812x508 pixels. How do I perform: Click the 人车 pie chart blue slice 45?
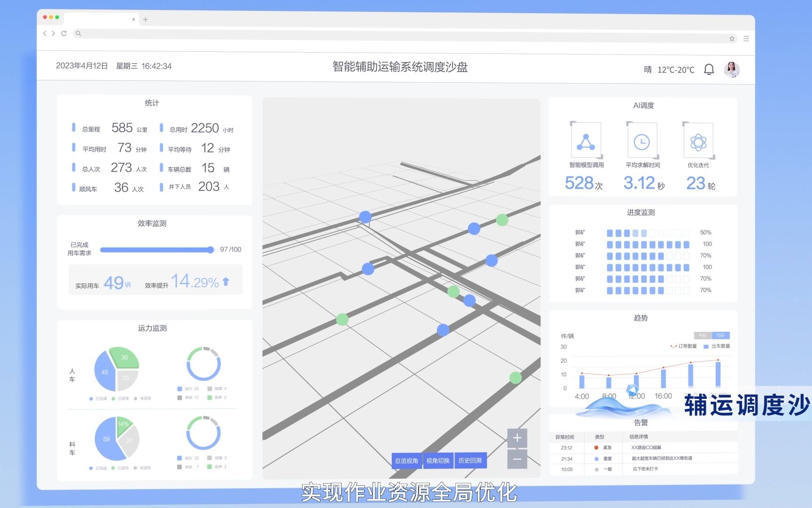pos(104,372)
